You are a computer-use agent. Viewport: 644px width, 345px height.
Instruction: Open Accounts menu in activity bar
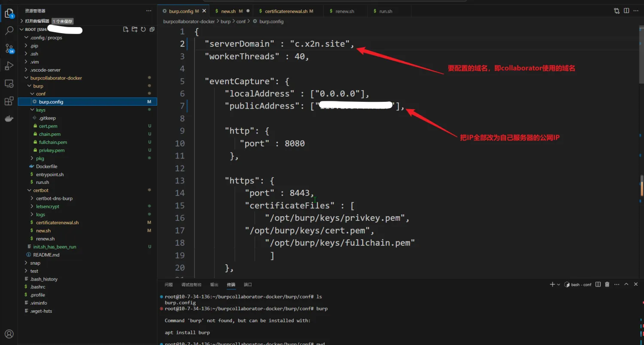pos(9,334)
